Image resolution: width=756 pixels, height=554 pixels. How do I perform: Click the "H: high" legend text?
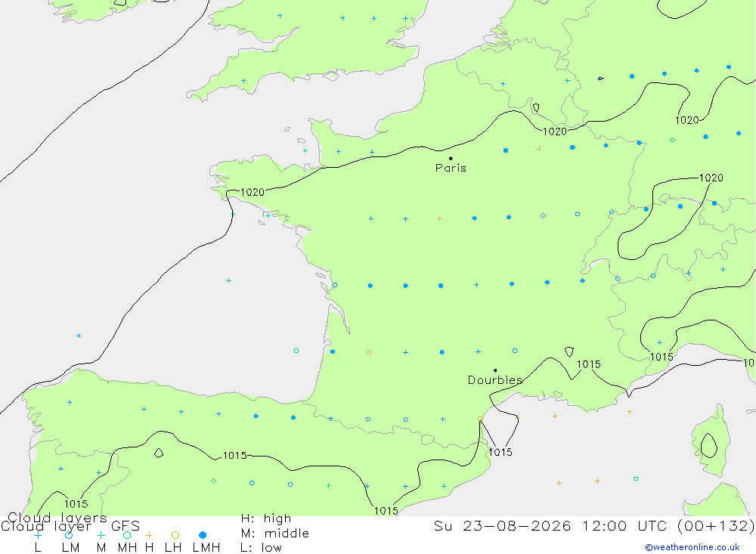pos(266,518)
